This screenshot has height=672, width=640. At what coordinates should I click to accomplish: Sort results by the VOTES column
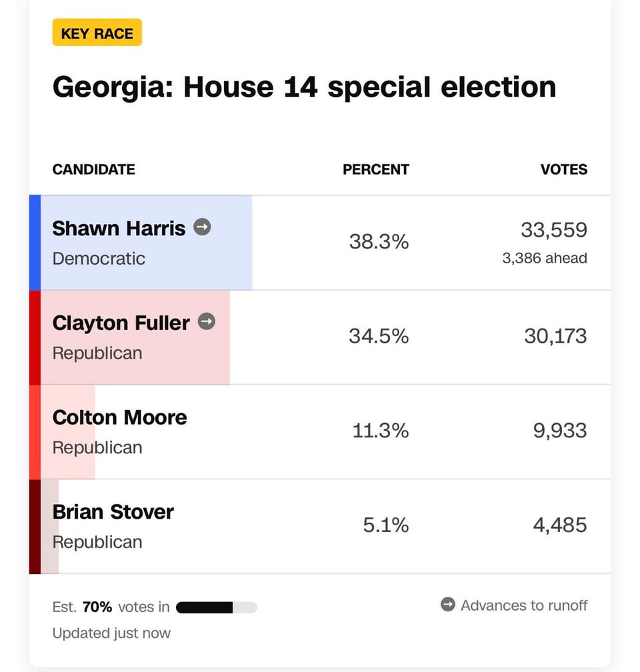563,169
